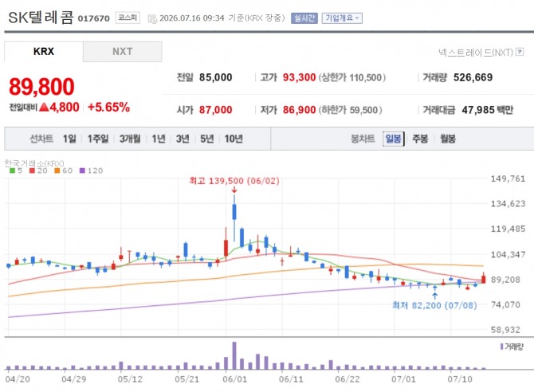The width and height of the screenshot is (534, 392).
Task: Click the green 5-day average legend swatch
Action: 12,171
